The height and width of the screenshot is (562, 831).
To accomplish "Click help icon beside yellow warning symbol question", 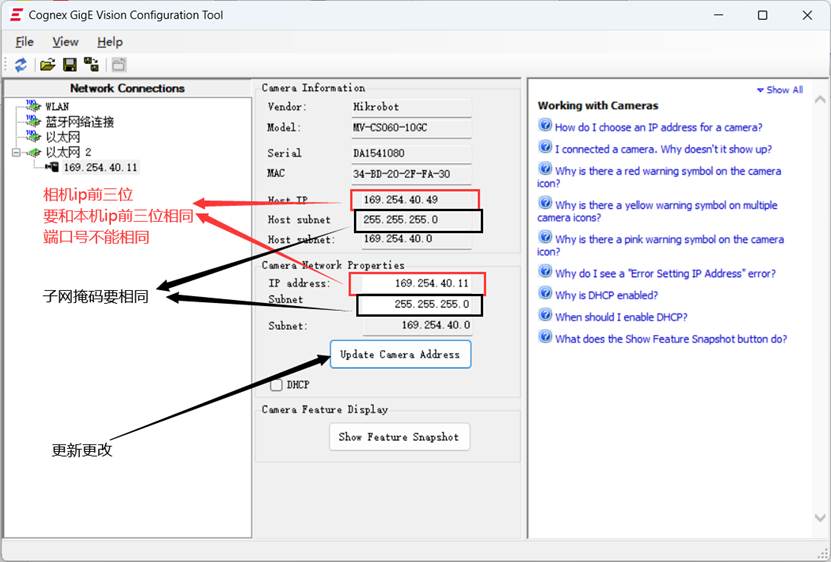I will tap(545, 203).
